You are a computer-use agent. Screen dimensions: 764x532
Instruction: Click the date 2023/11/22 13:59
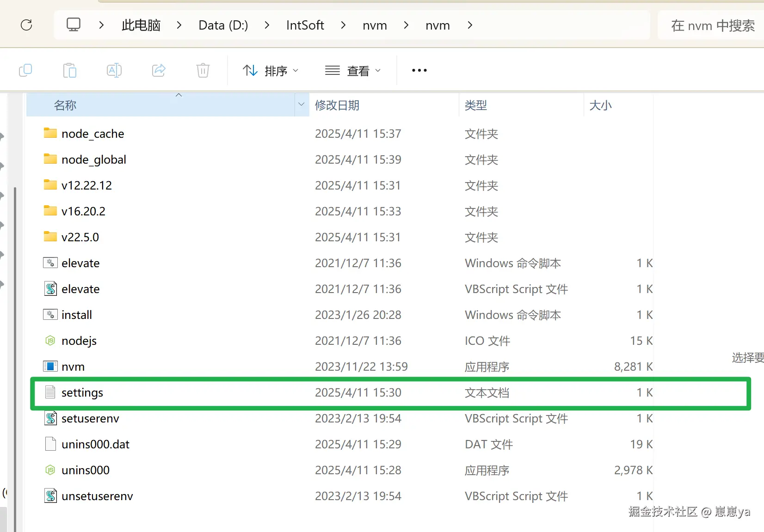361,367
